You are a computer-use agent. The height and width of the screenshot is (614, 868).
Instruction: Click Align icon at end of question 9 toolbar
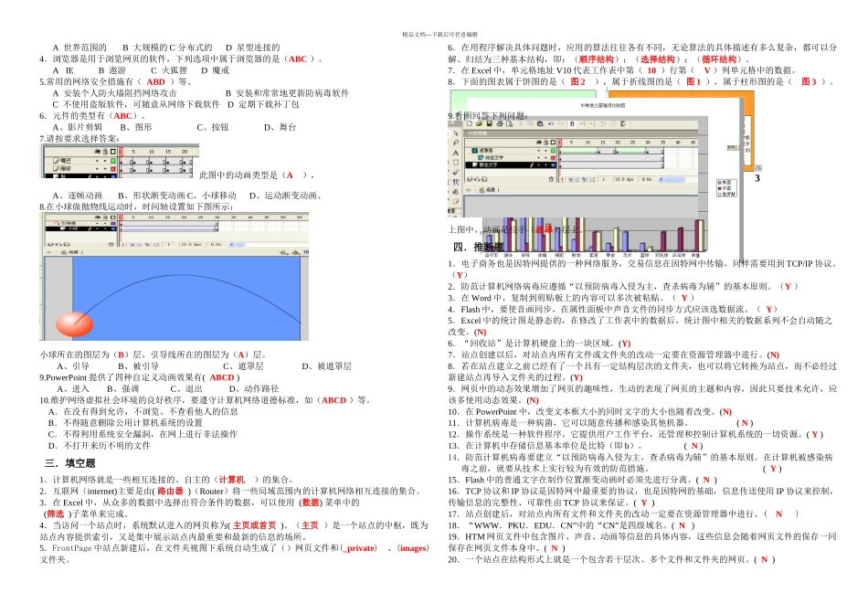click(x=623, y=124)
